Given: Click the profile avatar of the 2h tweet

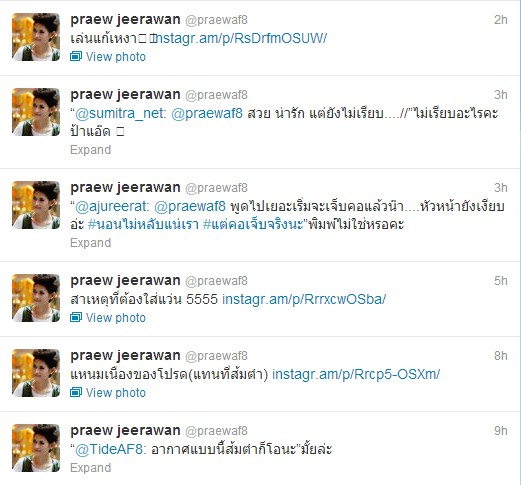Looking at the screenshot, I should (x=36, y=37).
